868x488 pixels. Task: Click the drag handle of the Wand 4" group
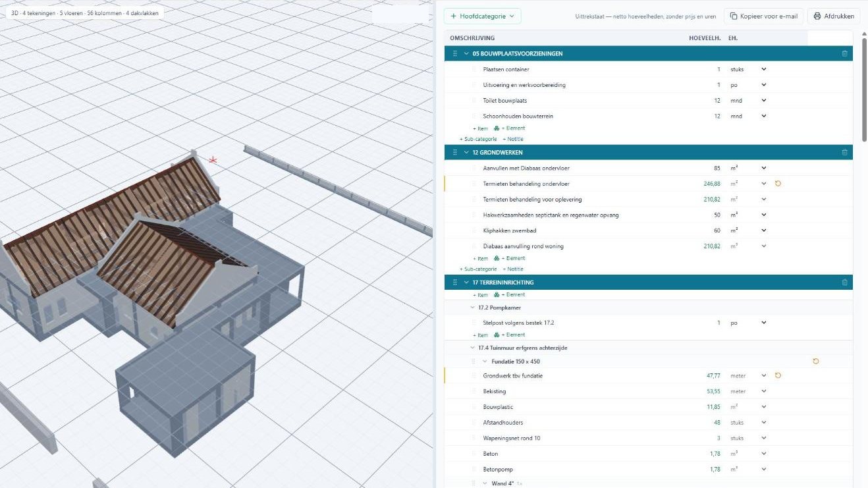[x=474, y=483]
